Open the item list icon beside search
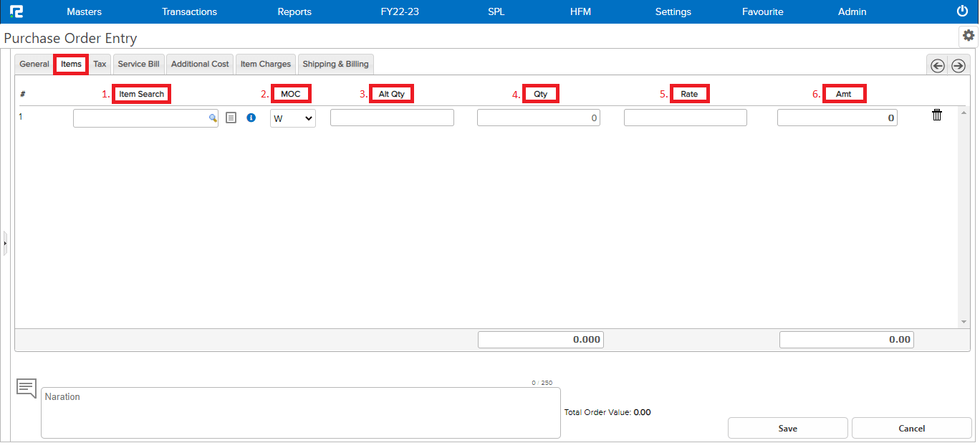Screen dimensions: 980x448 point(231,117)
